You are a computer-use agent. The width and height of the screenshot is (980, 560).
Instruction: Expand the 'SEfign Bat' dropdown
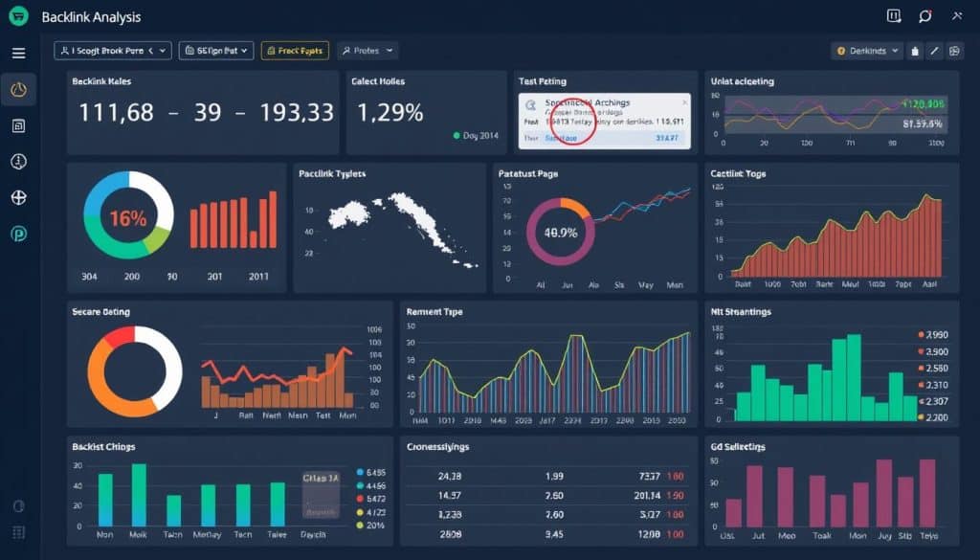[216, 51]
